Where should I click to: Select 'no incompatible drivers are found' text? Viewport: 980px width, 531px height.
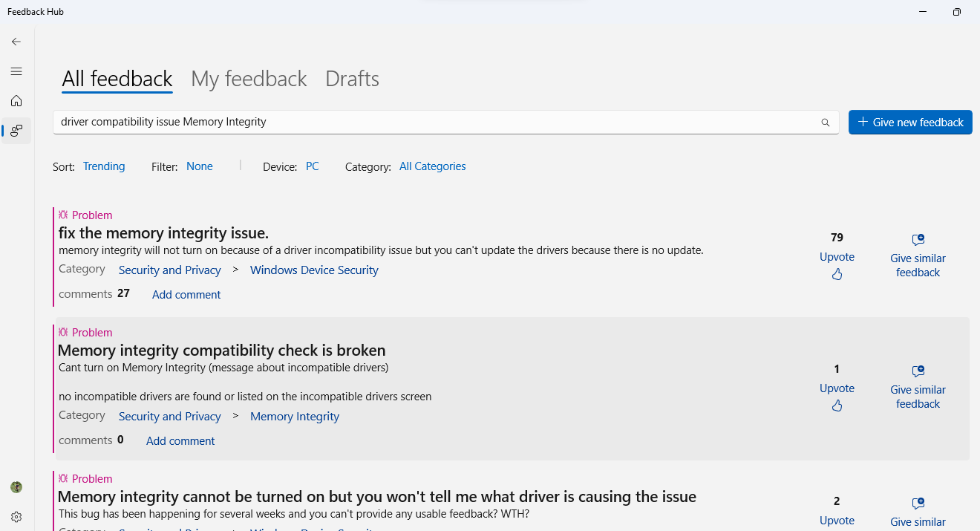[x=245, y=397]
